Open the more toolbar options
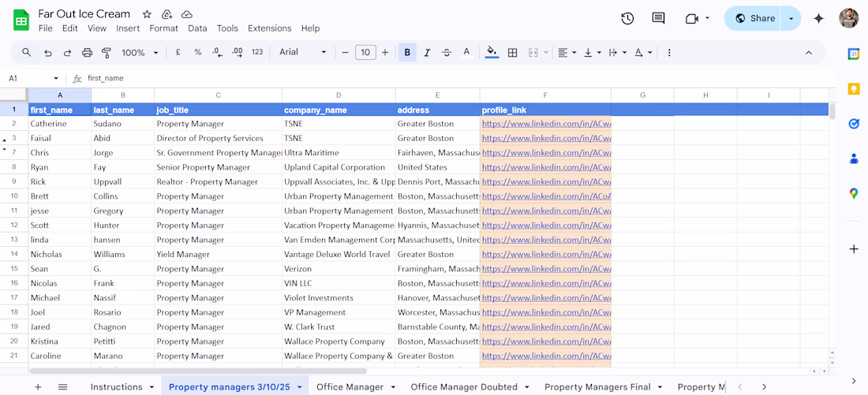868x395 pixels. pyautogui.click(x=669, y=53)
